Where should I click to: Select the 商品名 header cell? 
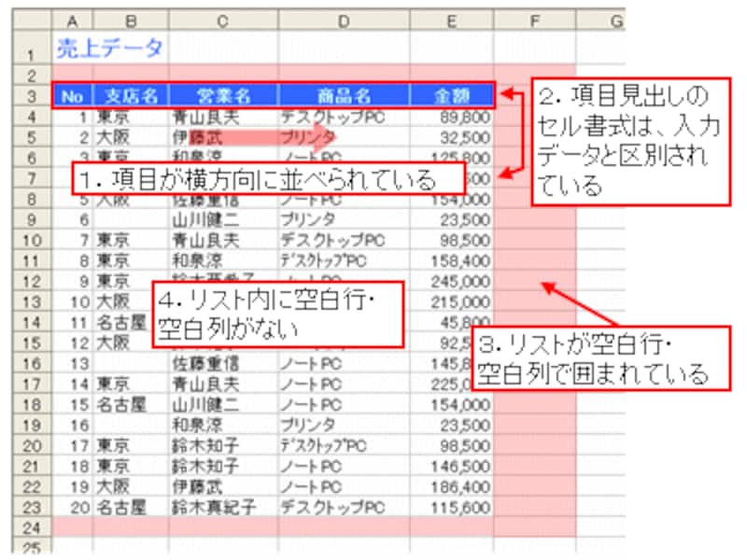(344, 95)
